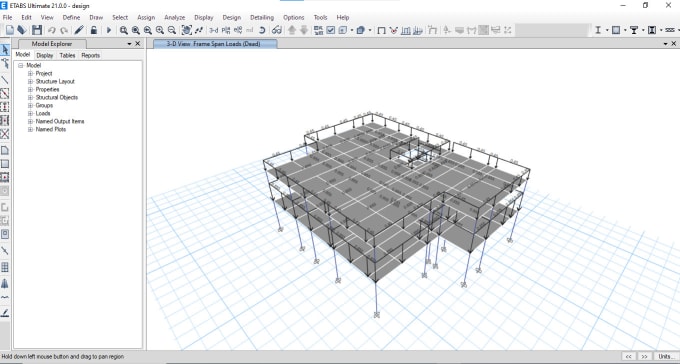Expand the Loads tree node
This screenshot has width=680, height=364.
point(30,113)
